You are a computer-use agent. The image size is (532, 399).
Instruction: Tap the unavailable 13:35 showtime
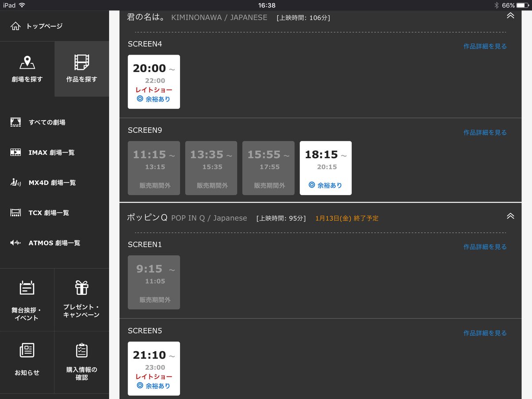(211, 168)
